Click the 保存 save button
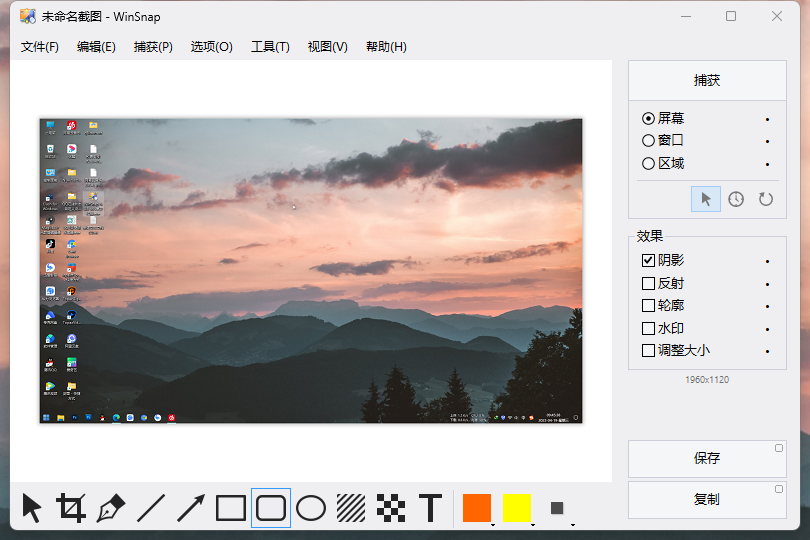810x540 pixels. point(707,459)
